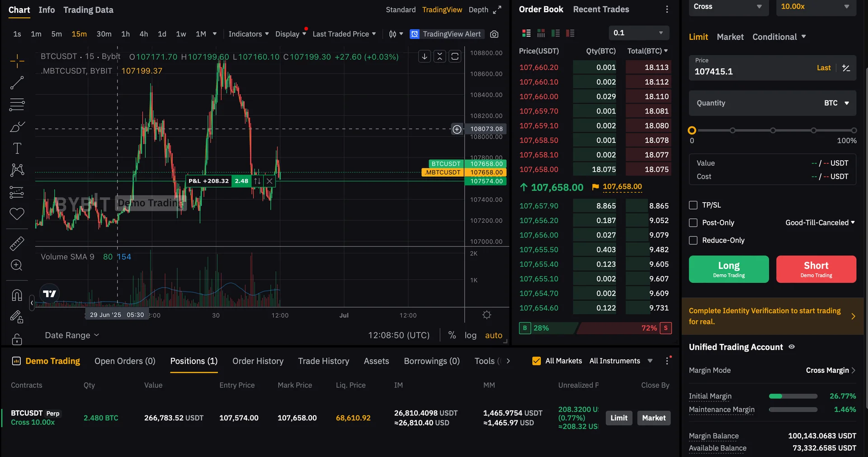Toggle percent scale on chart

(452, 335)
